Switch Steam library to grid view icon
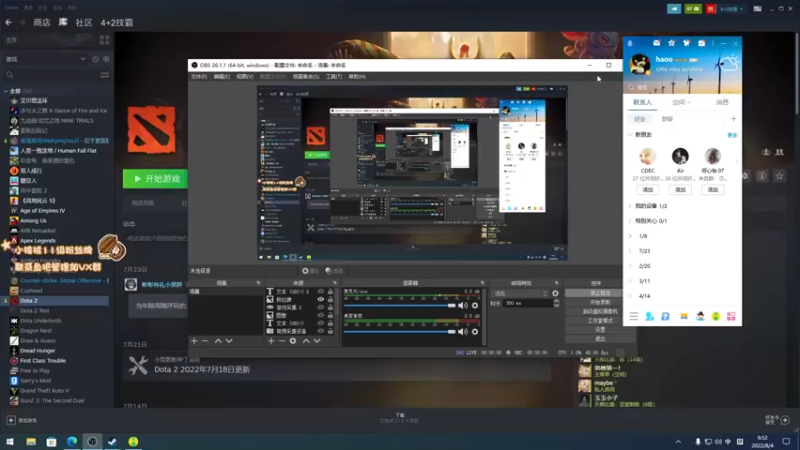 click(x=105, y=40)
